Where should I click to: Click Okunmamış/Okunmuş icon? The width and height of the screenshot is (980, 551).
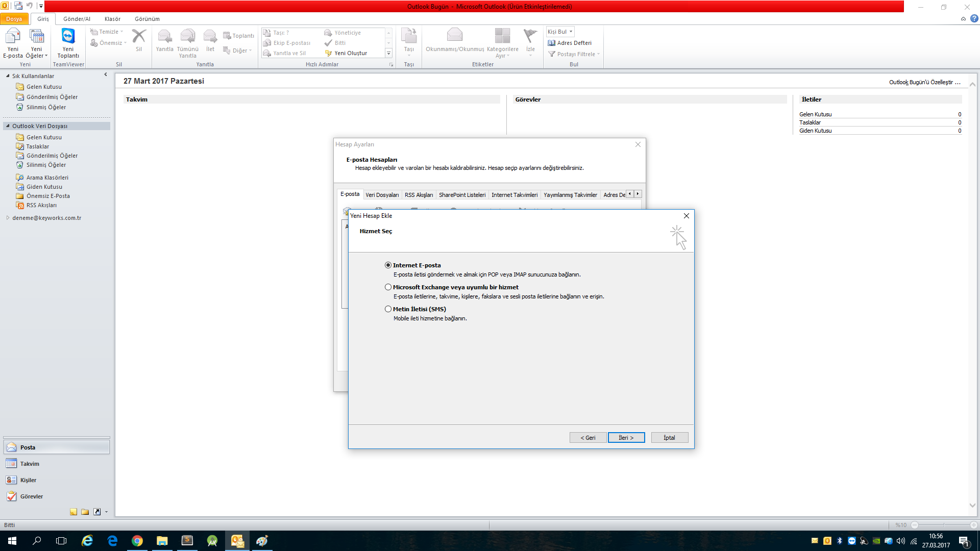click(x=455, y=40)
